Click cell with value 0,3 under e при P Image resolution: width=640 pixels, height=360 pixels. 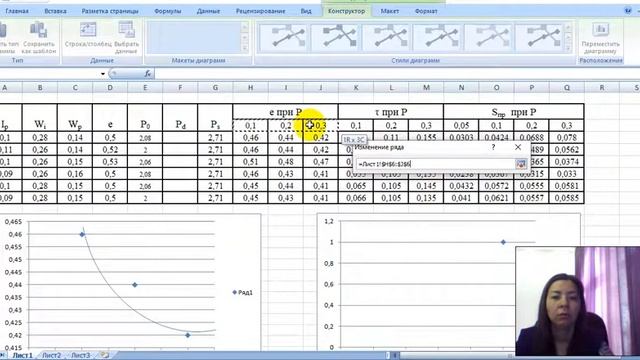click(x=321, y=125)
